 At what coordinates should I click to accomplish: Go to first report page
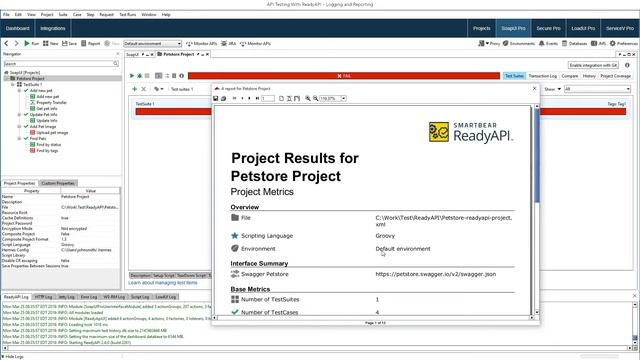pyautogui.click(x=234, y=98)
